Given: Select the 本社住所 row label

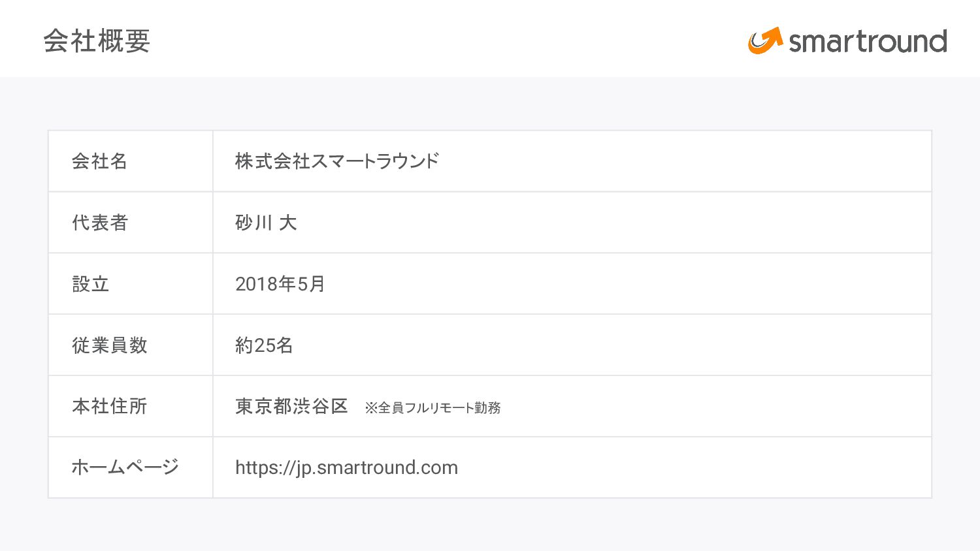Looking at the screenshot, I should (x=109, y=406).
